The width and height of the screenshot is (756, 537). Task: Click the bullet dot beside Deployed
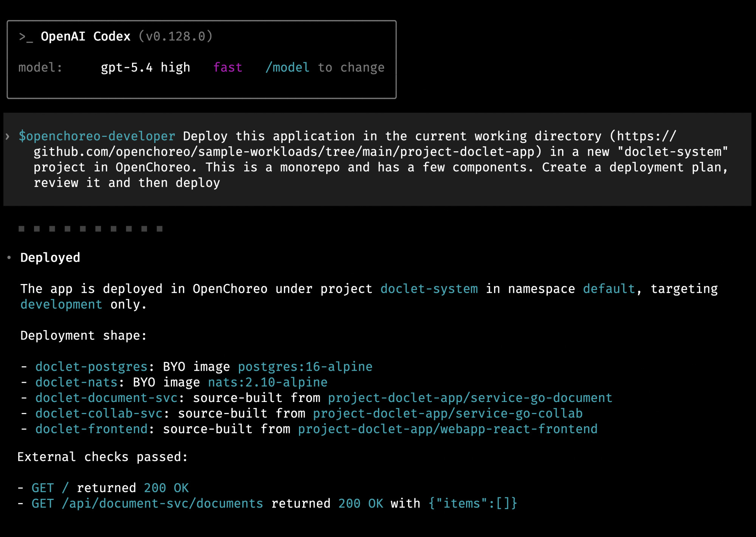pyautogui.click(x=9, y=258)
